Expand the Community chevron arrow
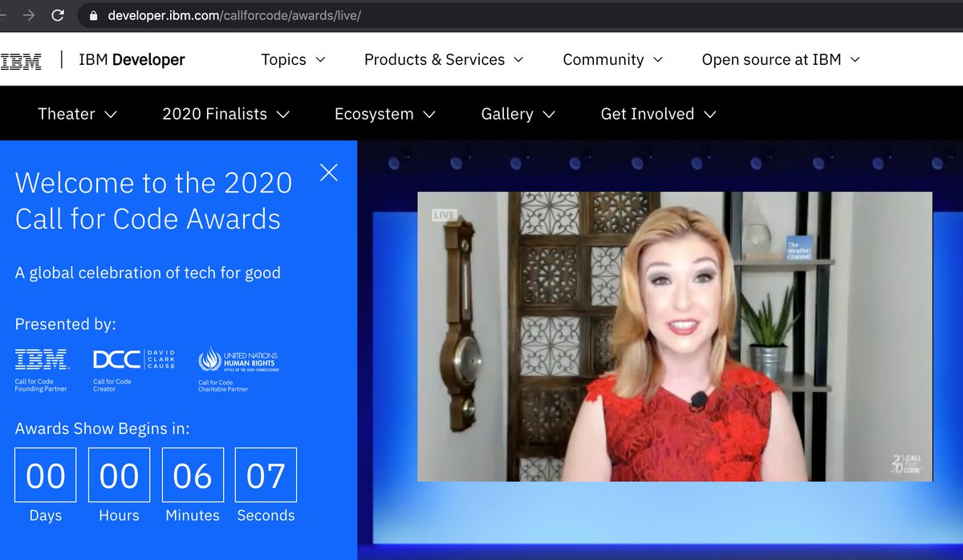 658,60
